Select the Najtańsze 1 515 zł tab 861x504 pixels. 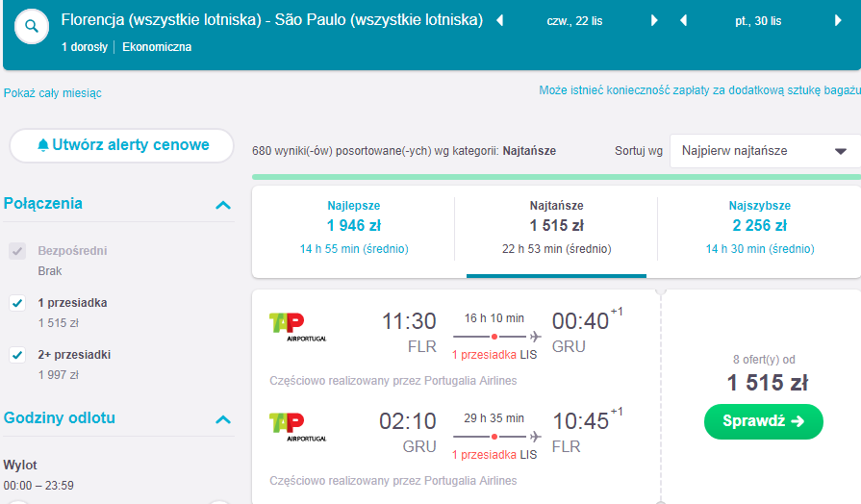point(556,227)
